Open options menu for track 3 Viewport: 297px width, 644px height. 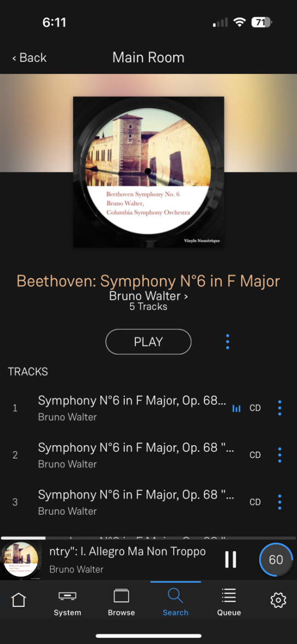click(x=280, y=502)
